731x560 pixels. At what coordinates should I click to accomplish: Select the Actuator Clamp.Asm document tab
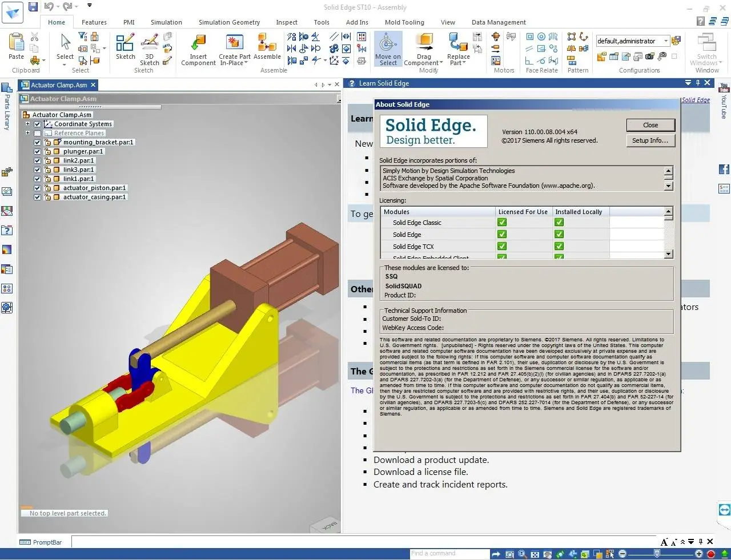59,85
